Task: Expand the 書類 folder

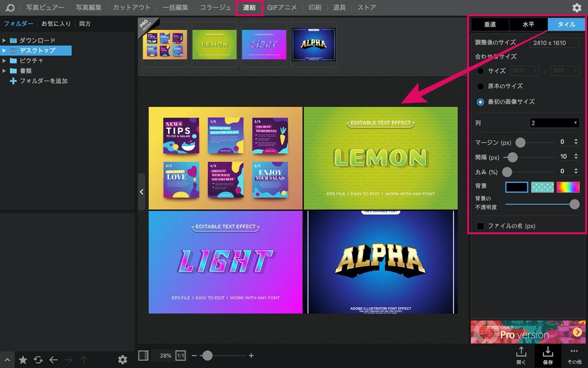Action: 4,71
